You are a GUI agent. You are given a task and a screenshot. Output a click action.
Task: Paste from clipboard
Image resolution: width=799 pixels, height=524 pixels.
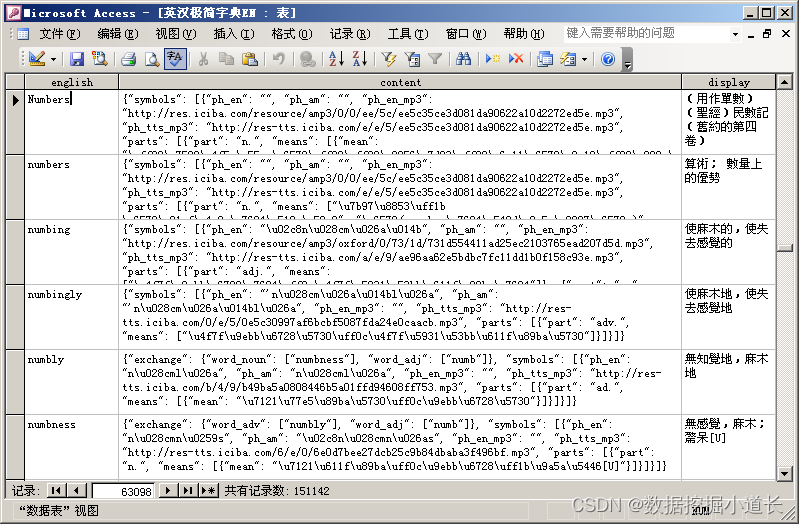click(x=250, y=59)
